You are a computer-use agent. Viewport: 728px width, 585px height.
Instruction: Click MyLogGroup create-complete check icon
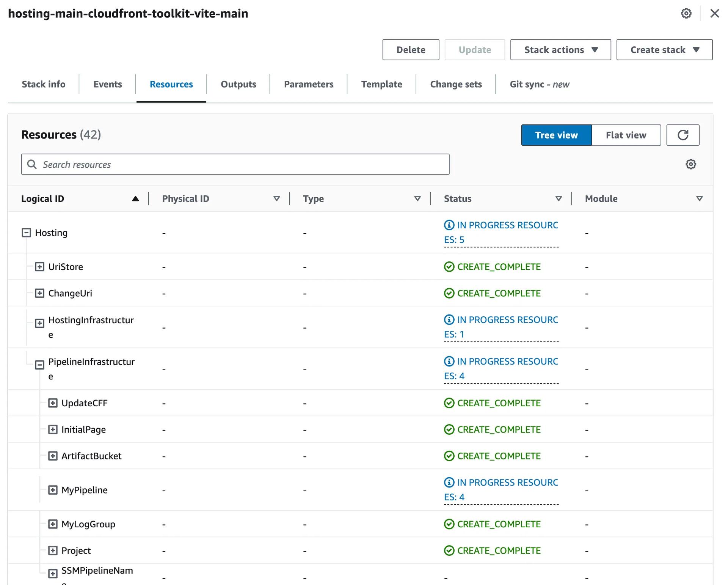click(x=449, y=524)
